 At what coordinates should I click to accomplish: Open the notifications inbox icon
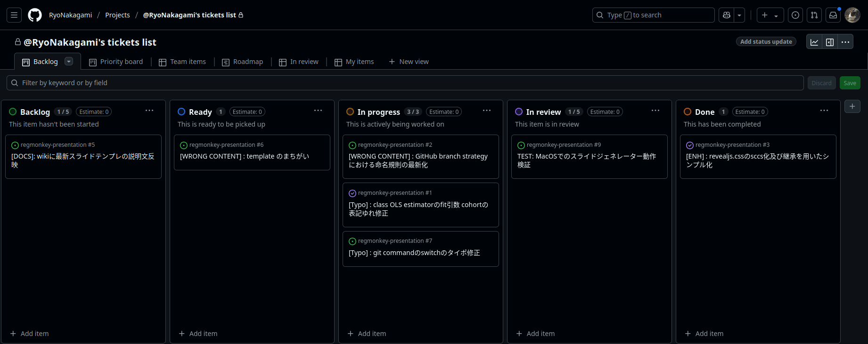pyautogui.click(x=833, y=15)
